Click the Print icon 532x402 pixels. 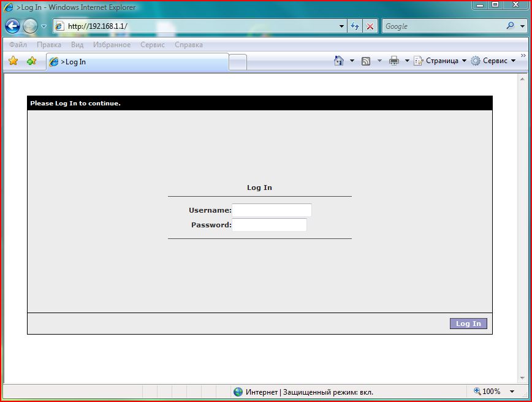(394, 61)
